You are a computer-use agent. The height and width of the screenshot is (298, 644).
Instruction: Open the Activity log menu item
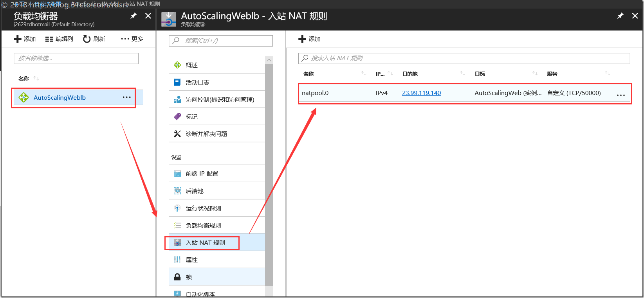click(217, 82)
